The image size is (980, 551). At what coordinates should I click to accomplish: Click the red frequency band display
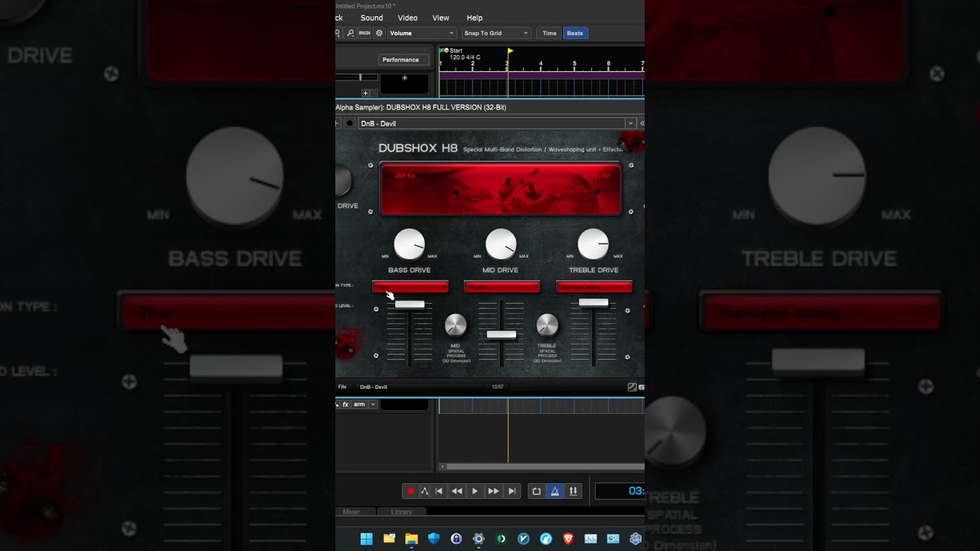pyautogui.click(x=501, y=189)
